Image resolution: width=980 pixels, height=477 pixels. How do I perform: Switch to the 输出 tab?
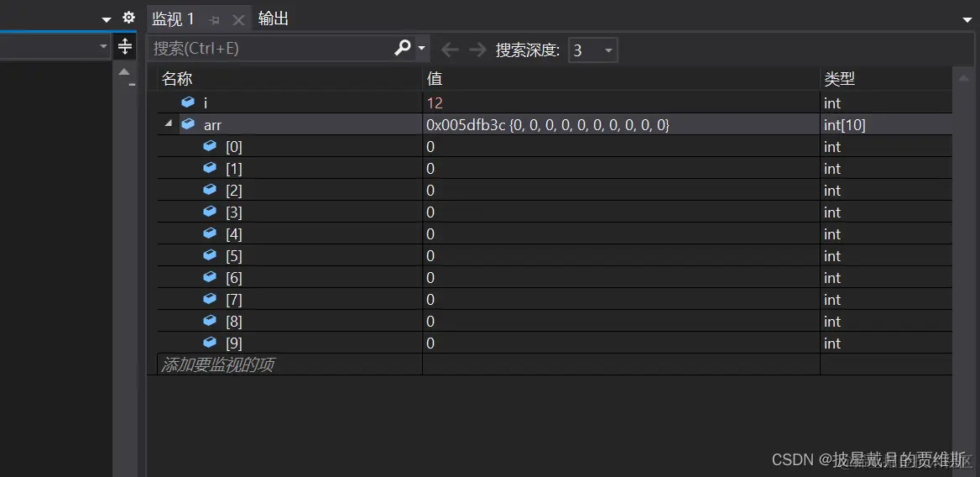pyautogui.click(x=274, y=18)
